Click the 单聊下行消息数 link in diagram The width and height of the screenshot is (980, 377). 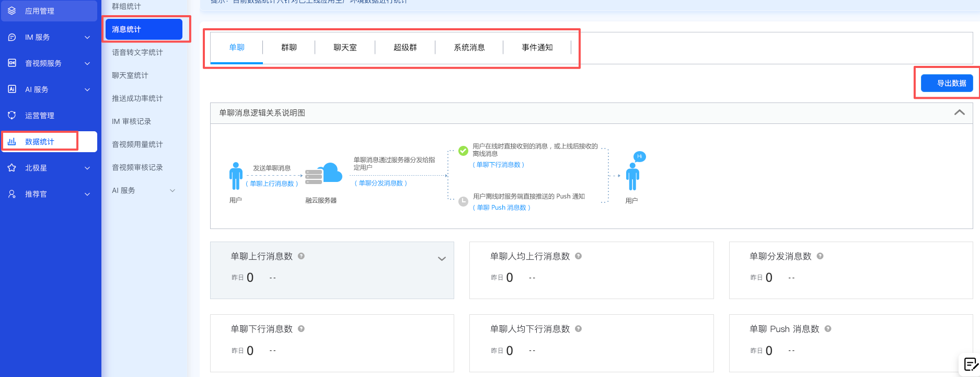(498, 165)
